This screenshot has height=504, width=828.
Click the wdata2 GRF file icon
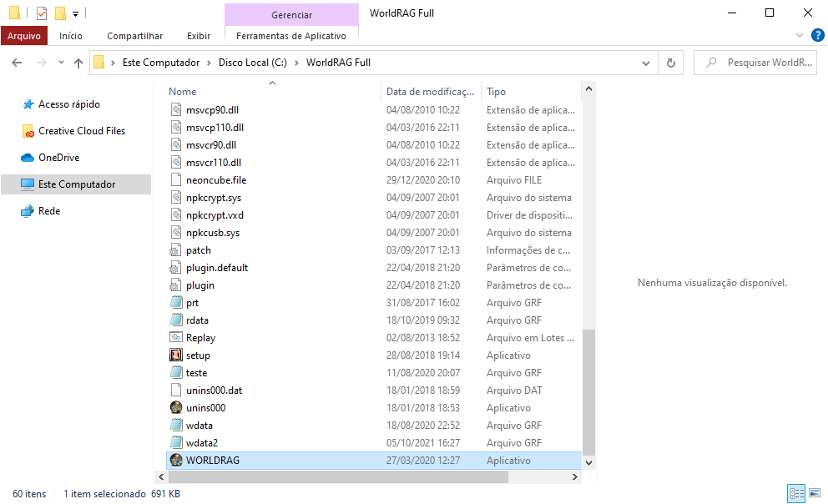point(176,442)
